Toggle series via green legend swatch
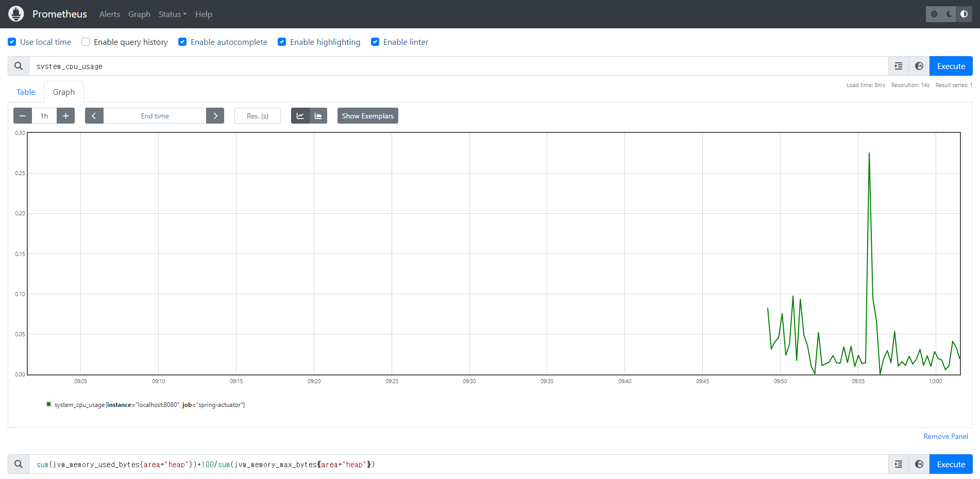The width and height of the screenshot is (980, 479). (49, 404)
